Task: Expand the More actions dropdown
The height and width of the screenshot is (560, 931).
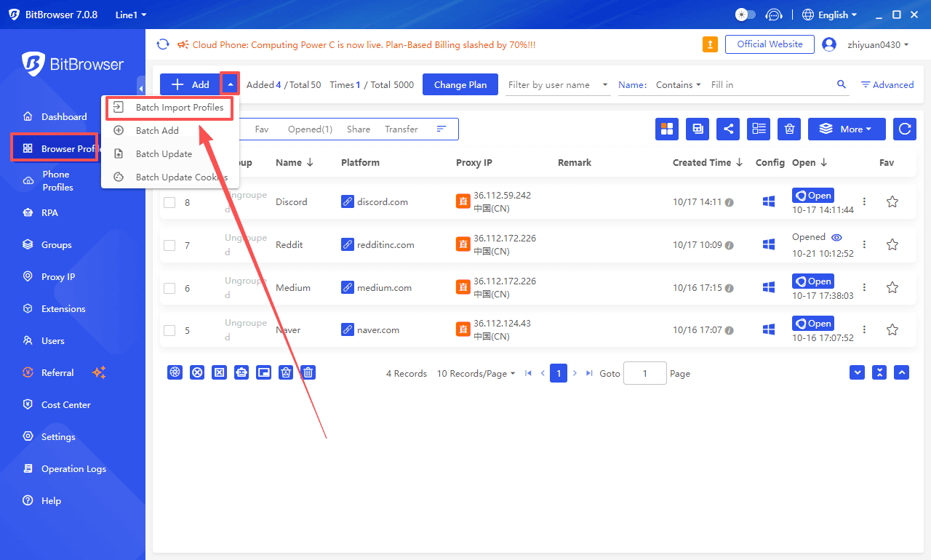Action: tap(847, 129)
